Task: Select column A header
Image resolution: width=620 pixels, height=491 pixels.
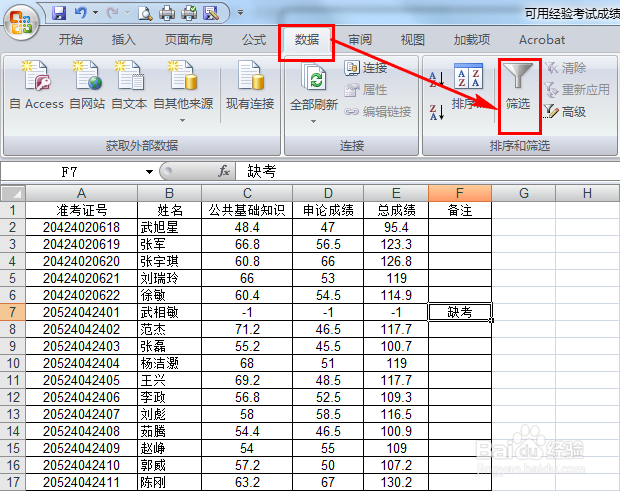Action: tap(81, 193)
